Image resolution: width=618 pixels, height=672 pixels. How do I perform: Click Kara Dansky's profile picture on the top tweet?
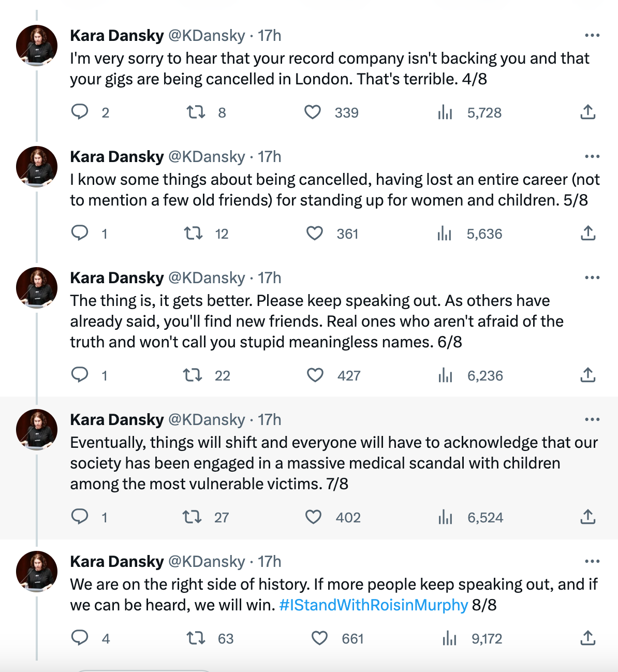pyautogui.click(x=36, y=45)
